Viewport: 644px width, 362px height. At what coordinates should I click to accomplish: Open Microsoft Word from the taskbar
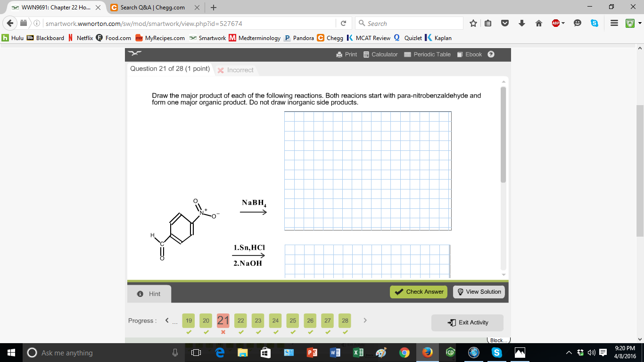pyautogui.click(x=335, y=353)
